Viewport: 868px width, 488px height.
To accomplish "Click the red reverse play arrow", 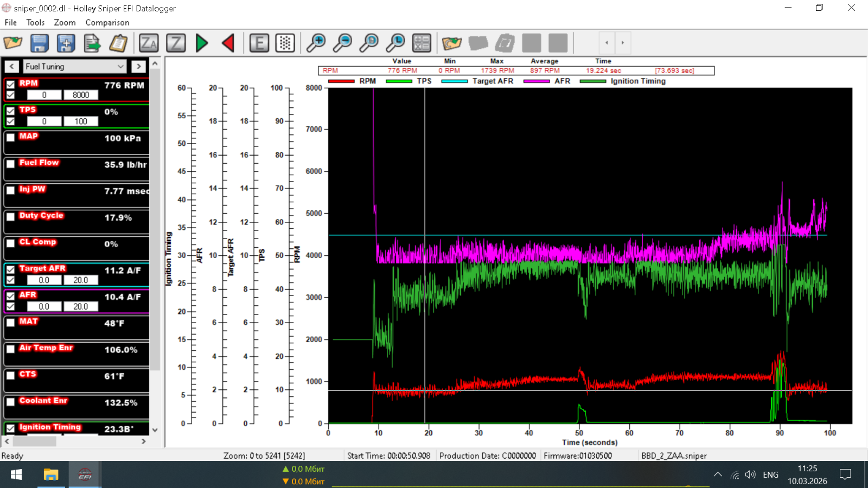I will pyautogui.click(x=228, y=43).
